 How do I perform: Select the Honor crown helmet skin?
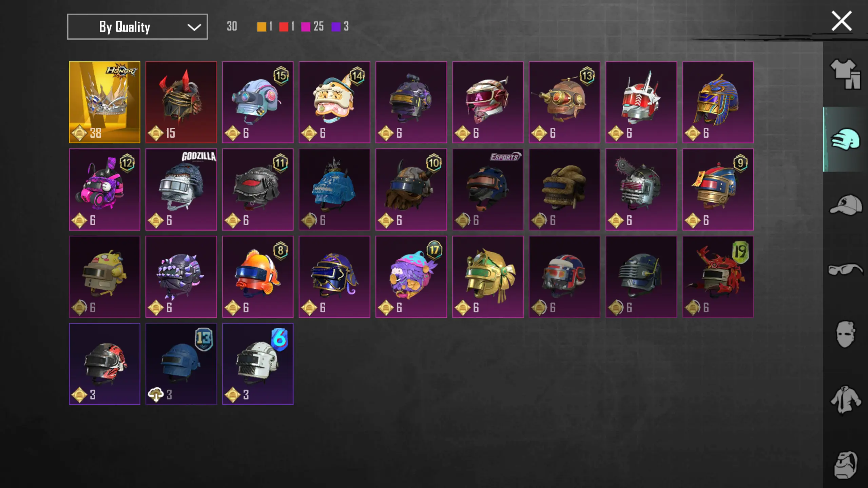click(104, 102)
